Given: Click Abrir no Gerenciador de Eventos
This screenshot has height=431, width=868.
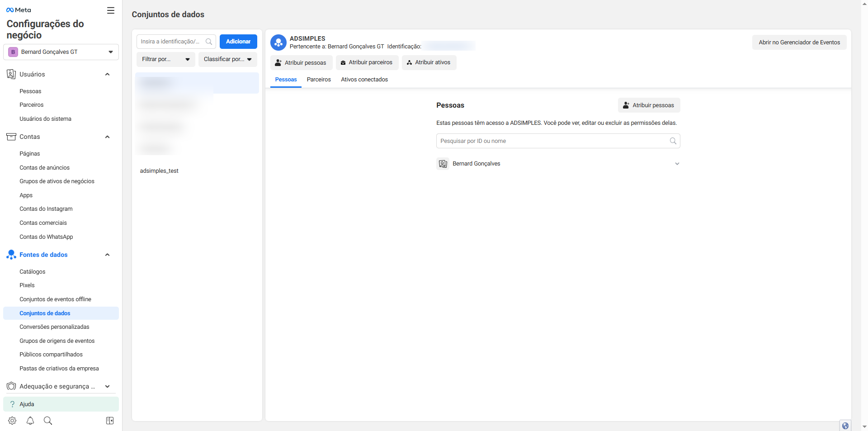Looking at the screenshot, I should pyautogui.click(x=799, y=43).
